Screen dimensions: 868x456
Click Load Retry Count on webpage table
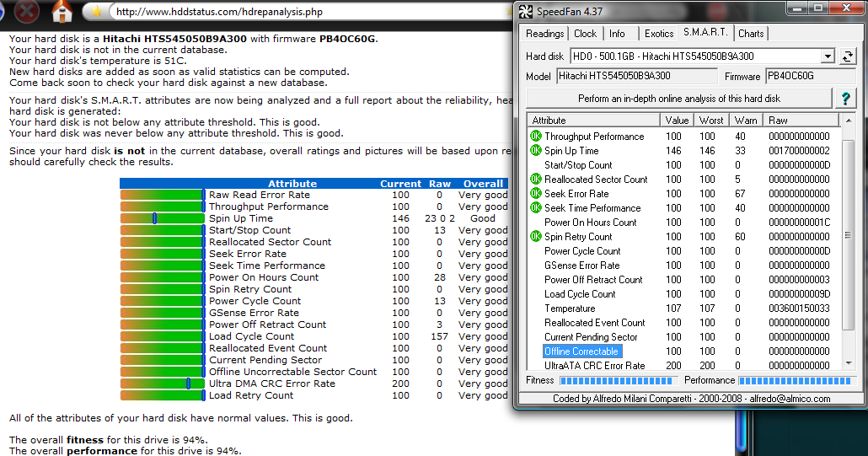[x=251, y=395]
